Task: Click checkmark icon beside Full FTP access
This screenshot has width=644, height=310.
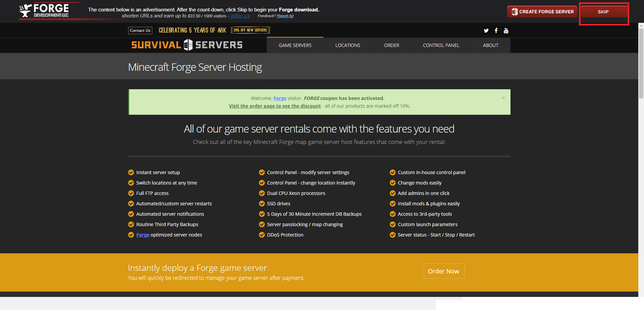Action: [x=131, y=193]
